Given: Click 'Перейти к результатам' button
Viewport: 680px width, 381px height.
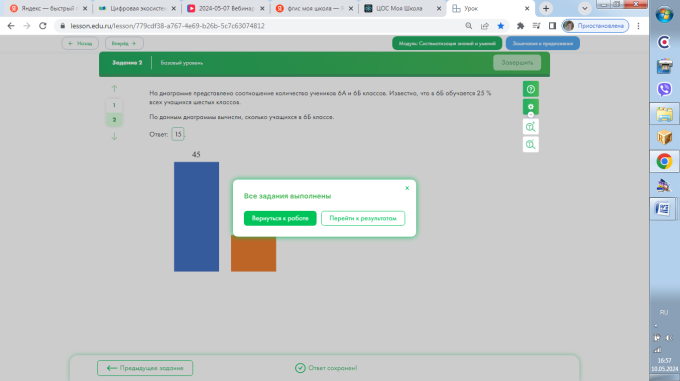Looking at the screenshot, I should pos(363,218).
